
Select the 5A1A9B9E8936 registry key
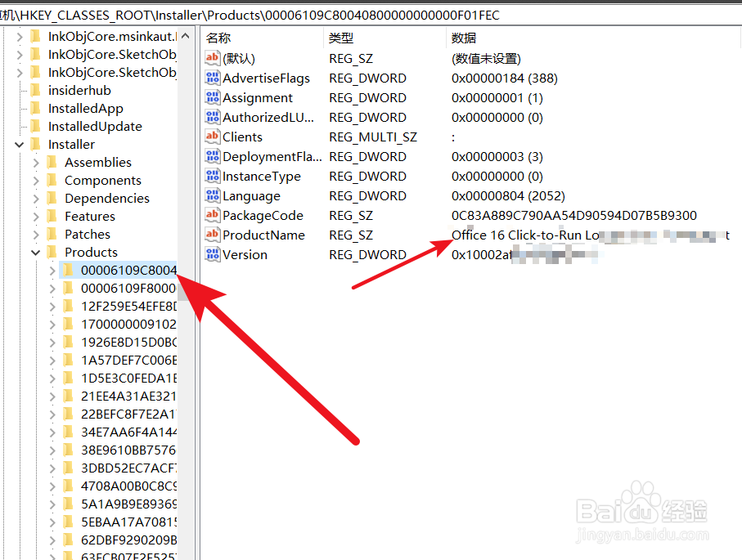point(128,504)
